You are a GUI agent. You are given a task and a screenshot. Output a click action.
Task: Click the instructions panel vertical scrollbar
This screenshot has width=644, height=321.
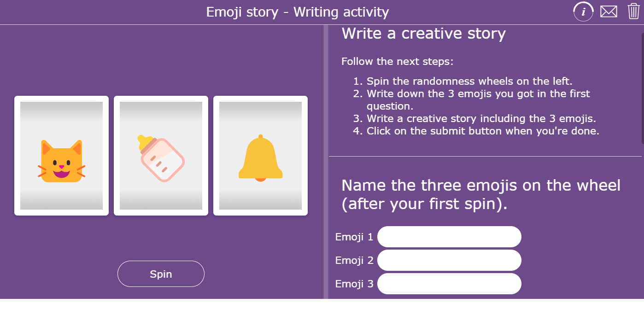click(642, 88)
